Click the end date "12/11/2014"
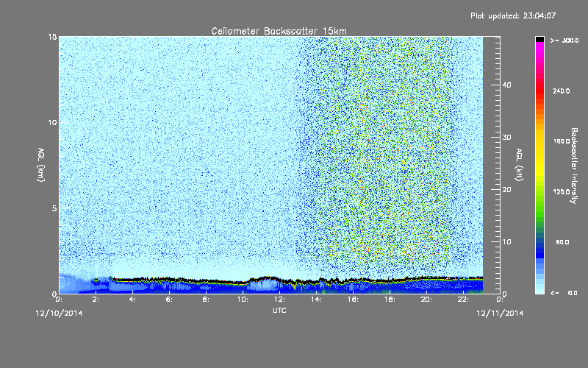The height and width of the screenshot is (368, 588). tap(500, 314)
